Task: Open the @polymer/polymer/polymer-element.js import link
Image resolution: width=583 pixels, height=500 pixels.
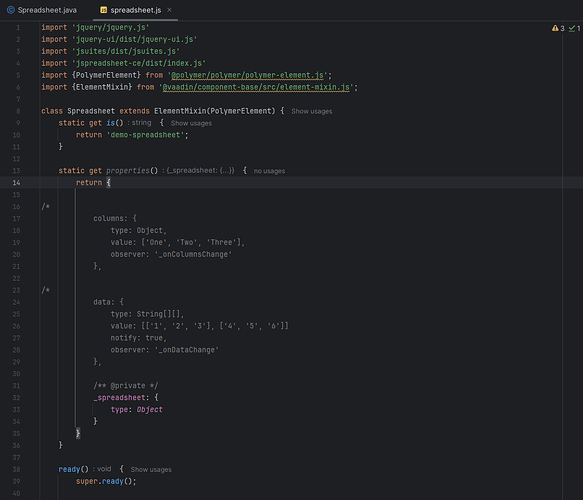Action: [247, 75]
